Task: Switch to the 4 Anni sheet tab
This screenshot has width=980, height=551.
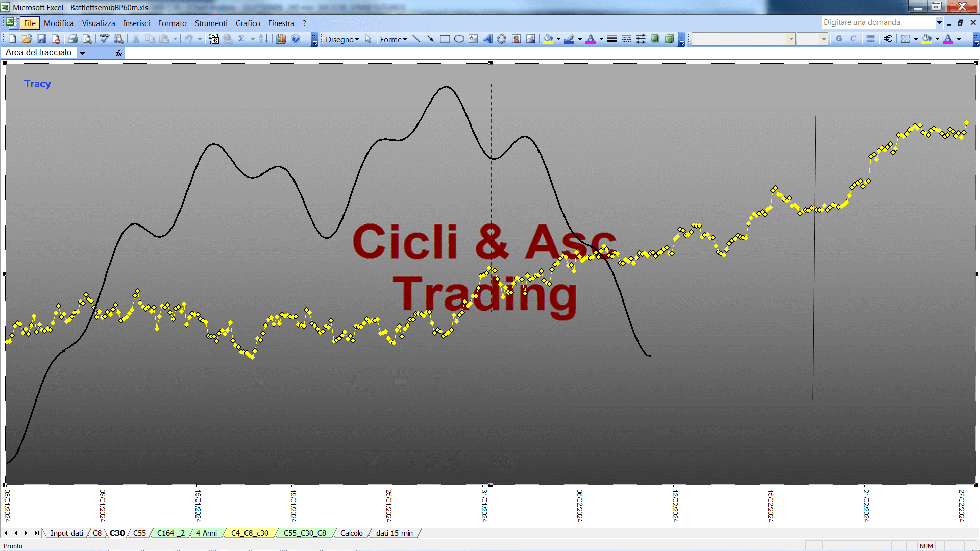Action: click(x=206, y=533)
